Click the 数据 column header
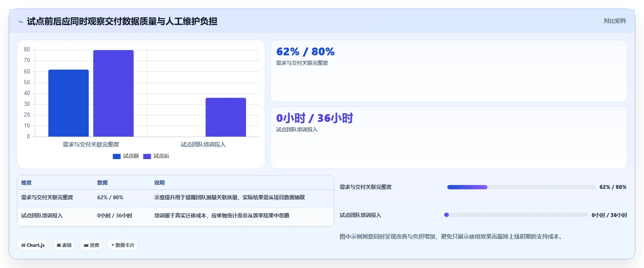The width and height of the screenshot is (644, 268). pos(103,183)
